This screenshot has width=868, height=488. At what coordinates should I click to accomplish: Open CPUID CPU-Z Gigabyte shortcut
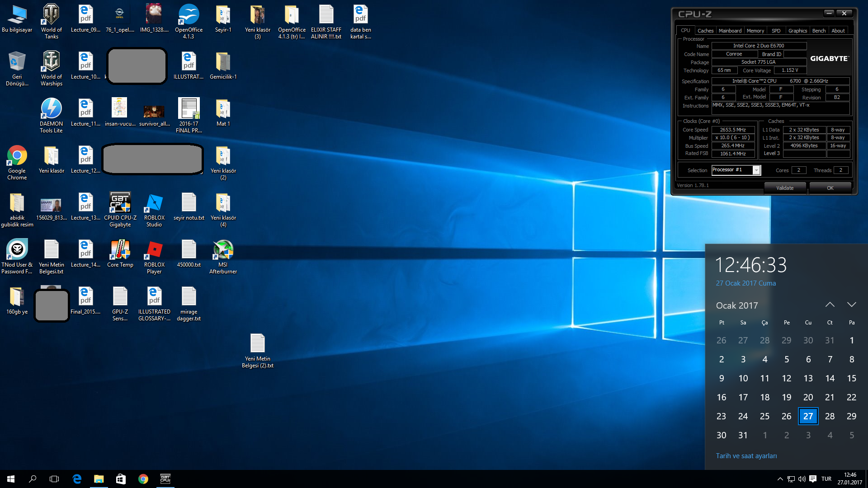[120, 209]
